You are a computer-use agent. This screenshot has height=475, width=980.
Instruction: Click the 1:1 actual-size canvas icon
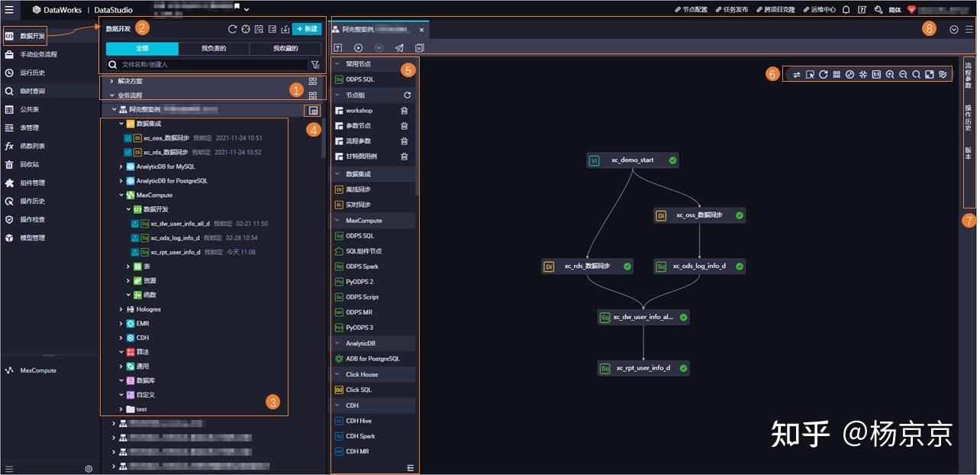click(x=876, y=75)
